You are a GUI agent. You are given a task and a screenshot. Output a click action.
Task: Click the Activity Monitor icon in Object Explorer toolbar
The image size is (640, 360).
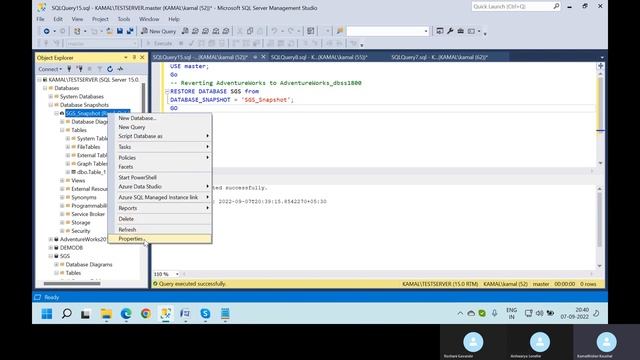120,69
